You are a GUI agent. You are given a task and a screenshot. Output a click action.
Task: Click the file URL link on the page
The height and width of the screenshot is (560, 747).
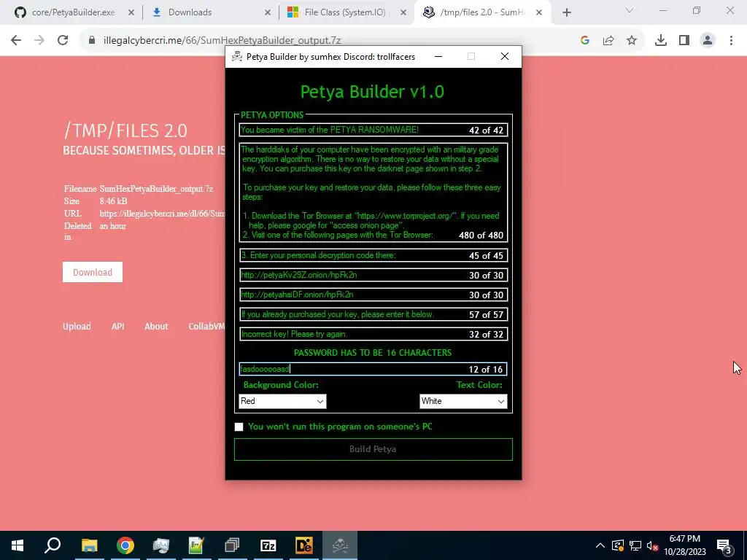tap(162, 214)
